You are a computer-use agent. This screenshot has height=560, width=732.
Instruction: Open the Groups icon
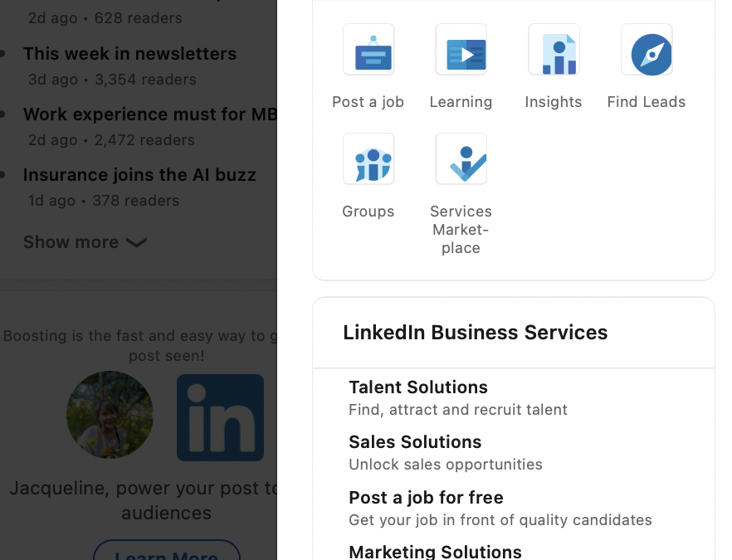tap(368, 159)
